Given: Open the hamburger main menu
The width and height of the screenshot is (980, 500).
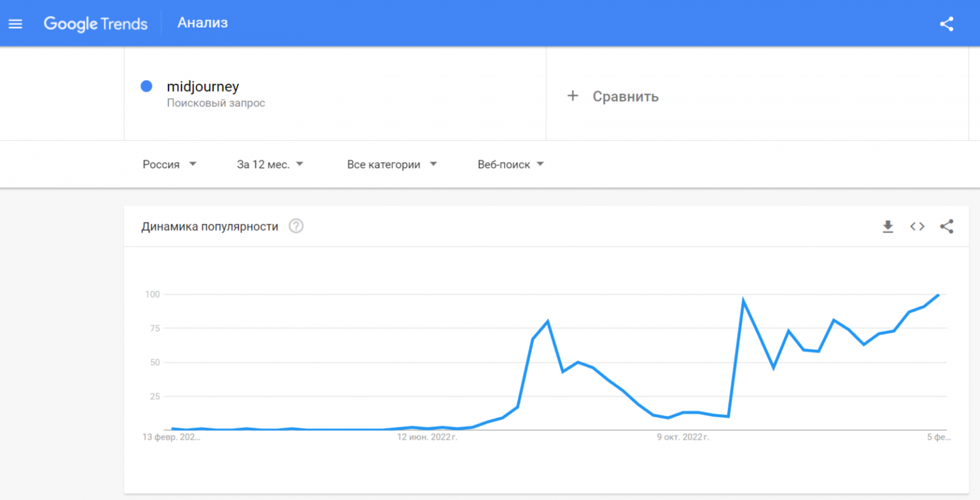Looking at the screenshot, I should (x=15, y=24).
